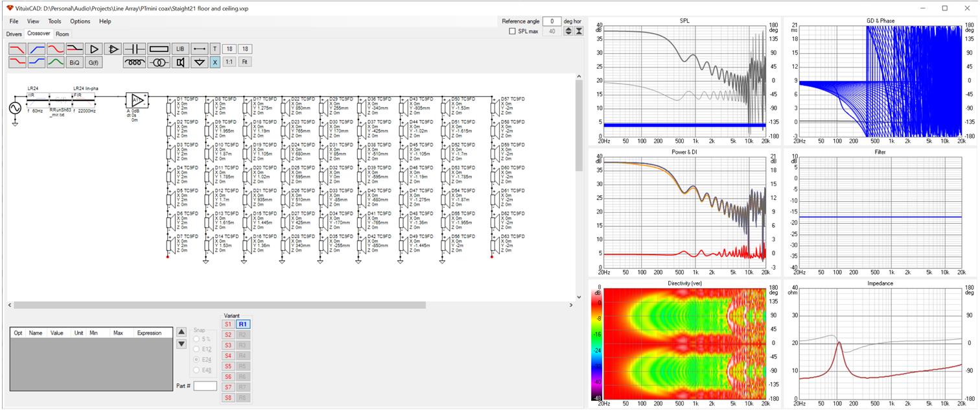Toggle the T button in the toolbar
The height and width of the screenshot is (410, 980).
point(215,49)
